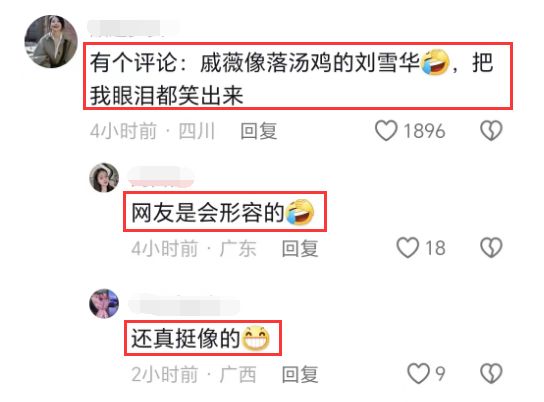Dislike the top comment from 四川
This screenshot has height=402, width=544.
[x=491, y=131]
